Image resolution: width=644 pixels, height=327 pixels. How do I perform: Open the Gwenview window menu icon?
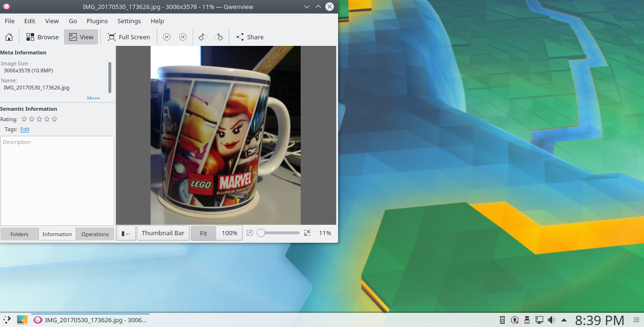(x=6, y=7)
